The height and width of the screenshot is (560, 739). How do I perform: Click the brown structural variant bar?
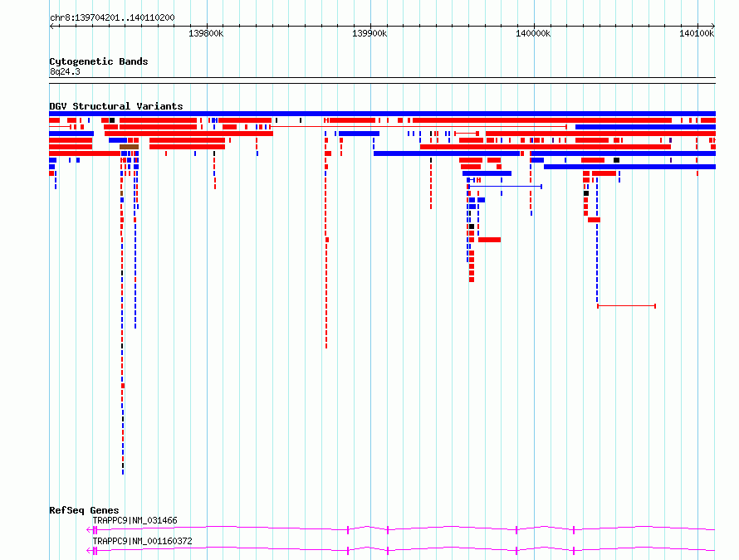pos(130,147)
